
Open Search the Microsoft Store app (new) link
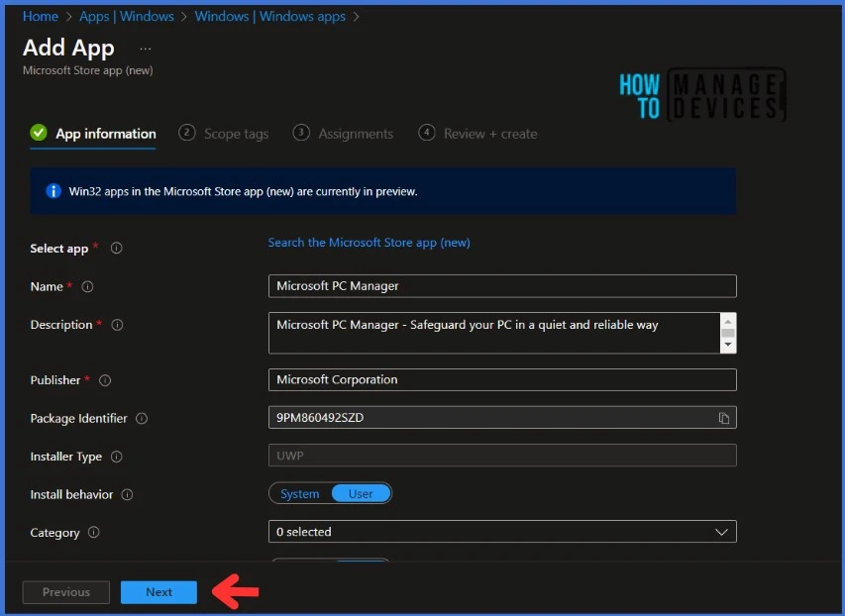pyautogui.click(x=370, y=243)
